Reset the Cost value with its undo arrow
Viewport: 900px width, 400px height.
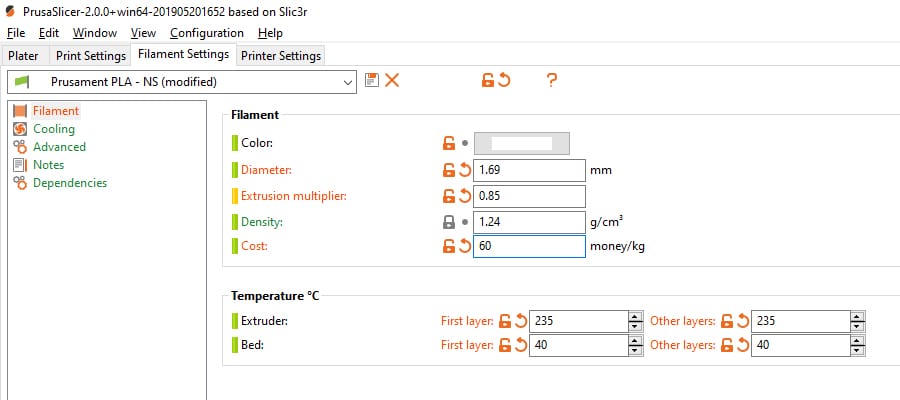pos(465,247)
